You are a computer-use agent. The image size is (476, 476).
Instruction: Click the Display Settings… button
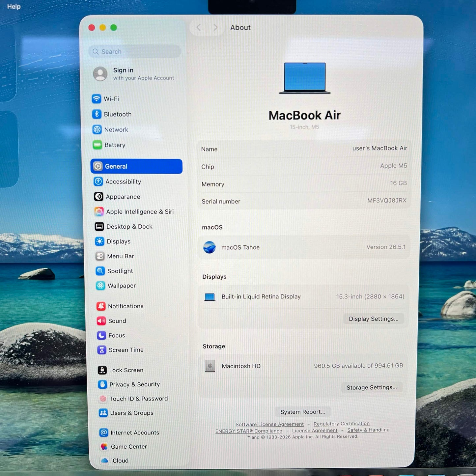point(374,319)
